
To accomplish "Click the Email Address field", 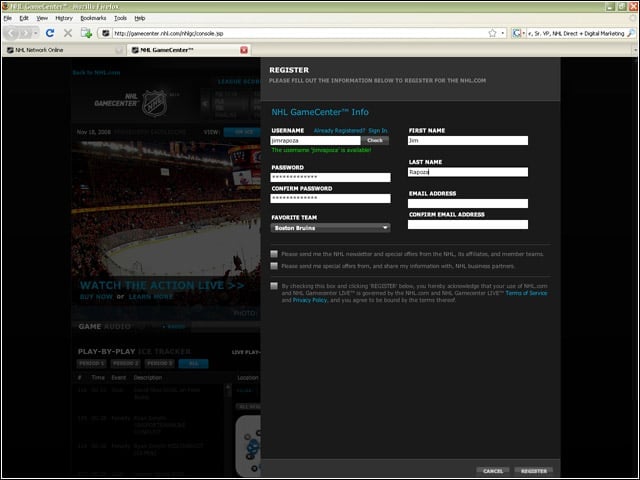I will [x=468, y=203].
